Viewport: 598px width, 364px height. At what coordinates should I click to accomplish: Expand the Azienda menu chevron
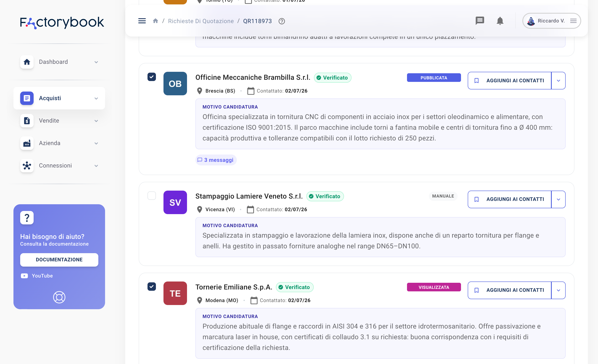point(96,143)
